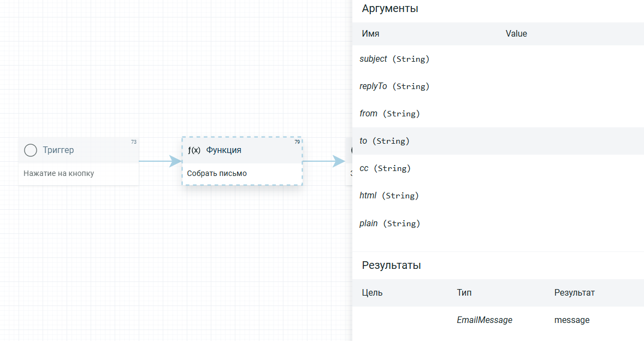
Task: Click the Value column header
Action: tap(516, 34)
